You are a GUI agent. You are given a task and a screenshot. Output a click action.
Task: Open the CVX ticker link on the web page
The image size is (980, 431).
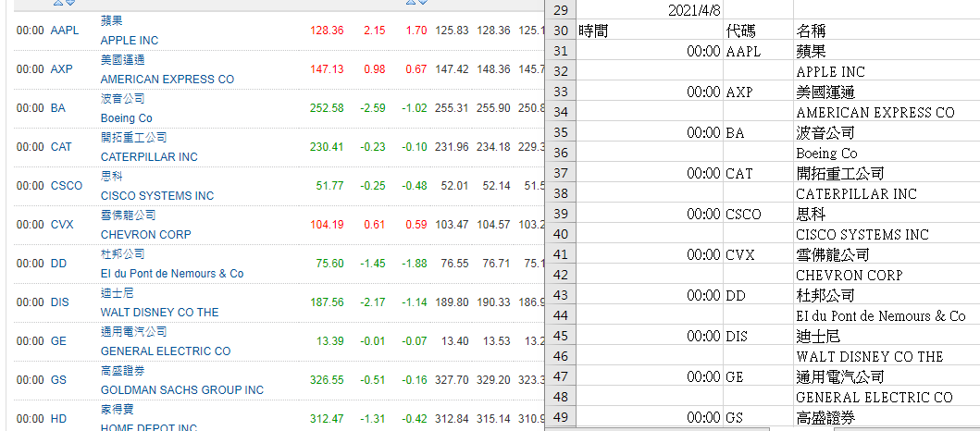point(62,224)
